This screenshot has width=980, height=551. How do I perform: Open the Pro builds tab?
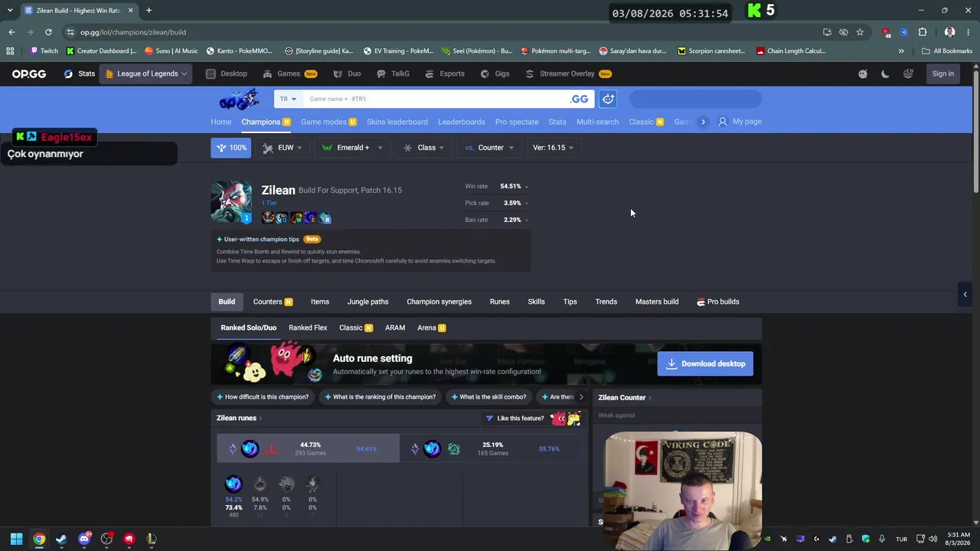(x=718, y=302)
